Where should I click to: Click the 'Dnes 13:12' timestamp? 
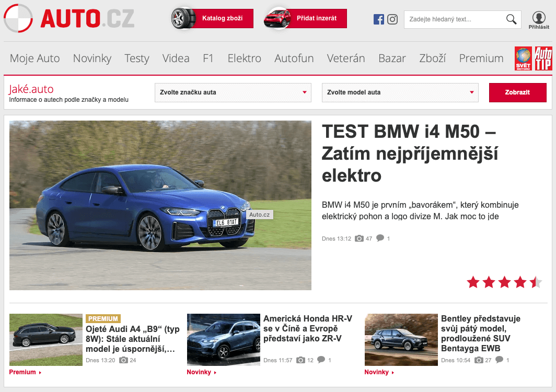[336, 239]
